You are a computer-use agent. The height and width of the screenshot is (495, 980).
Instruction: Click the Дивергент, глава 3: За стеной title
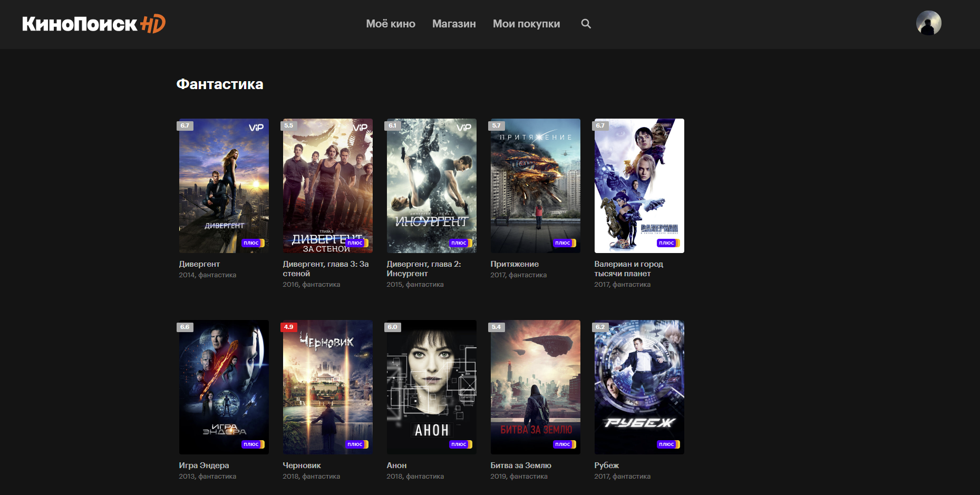coord(326,269)
